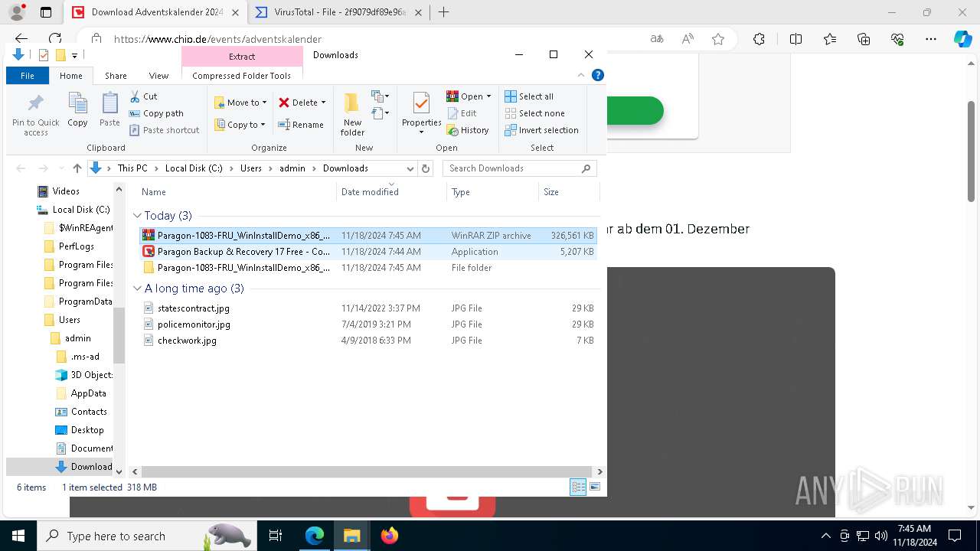Select checkwork.jpg file
The image size is (980, 551).
[368, 341]
